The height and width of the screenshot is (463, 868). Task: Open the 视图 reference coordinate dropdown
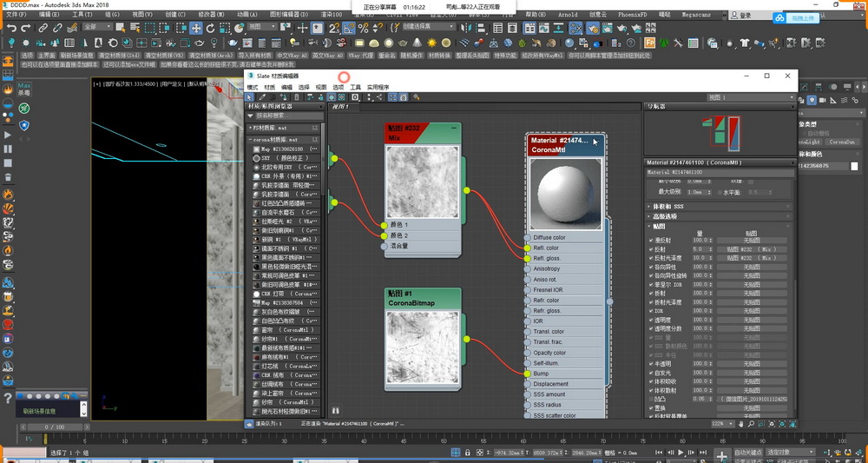(x=262, y=27)
